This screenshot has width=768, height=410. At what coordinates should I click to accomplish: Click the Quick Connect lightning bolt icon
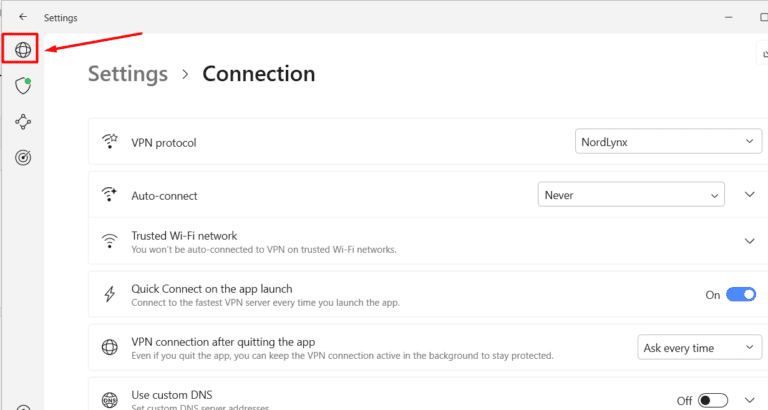click(110, 295)
